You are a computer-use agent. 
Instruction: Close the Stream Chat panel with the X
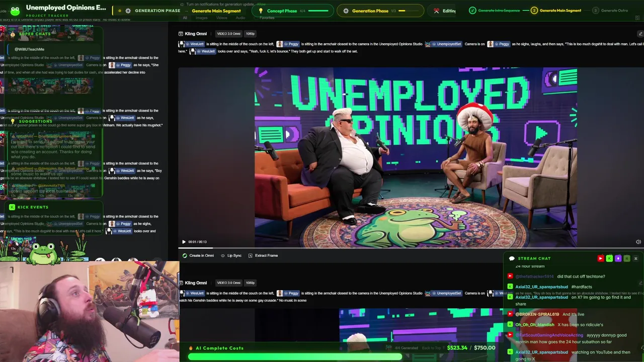pos(635,258)
